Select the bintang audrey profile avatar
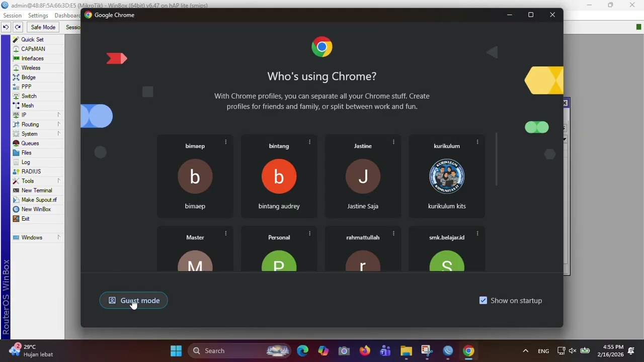644x362 pixels. [x=279, y=176]
